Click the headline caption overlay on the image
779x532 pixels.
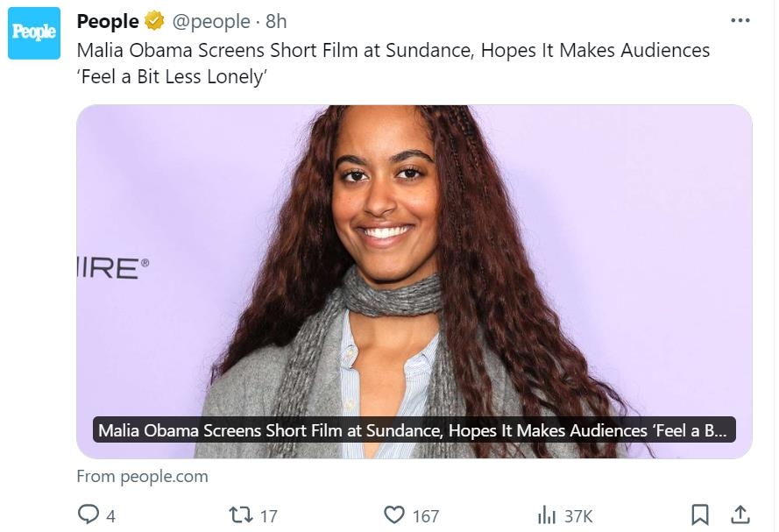pos(414,430)
